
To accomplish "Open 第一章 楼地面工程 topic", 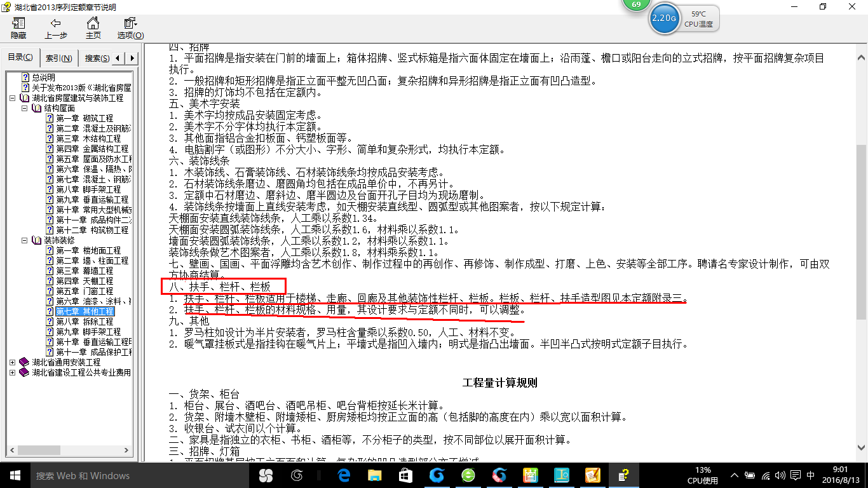I will (88, 250).
